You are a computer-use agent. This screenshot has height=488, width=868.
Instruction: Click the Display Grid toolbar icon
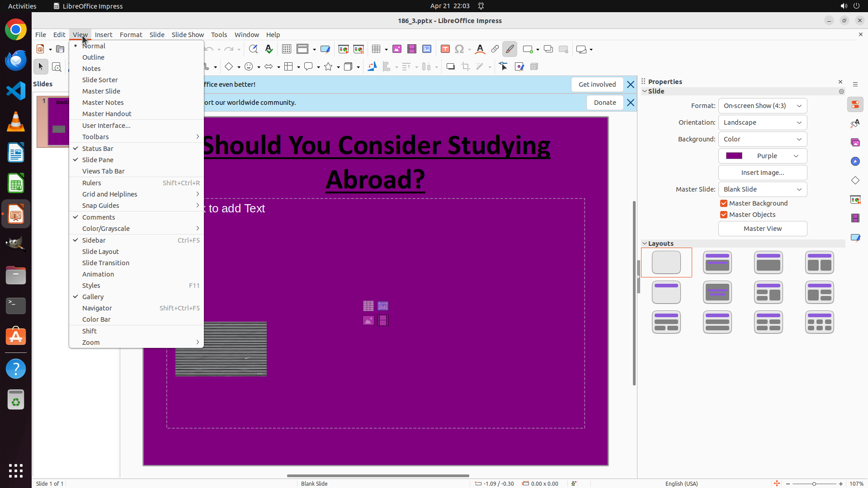click(x=286, y=49)
